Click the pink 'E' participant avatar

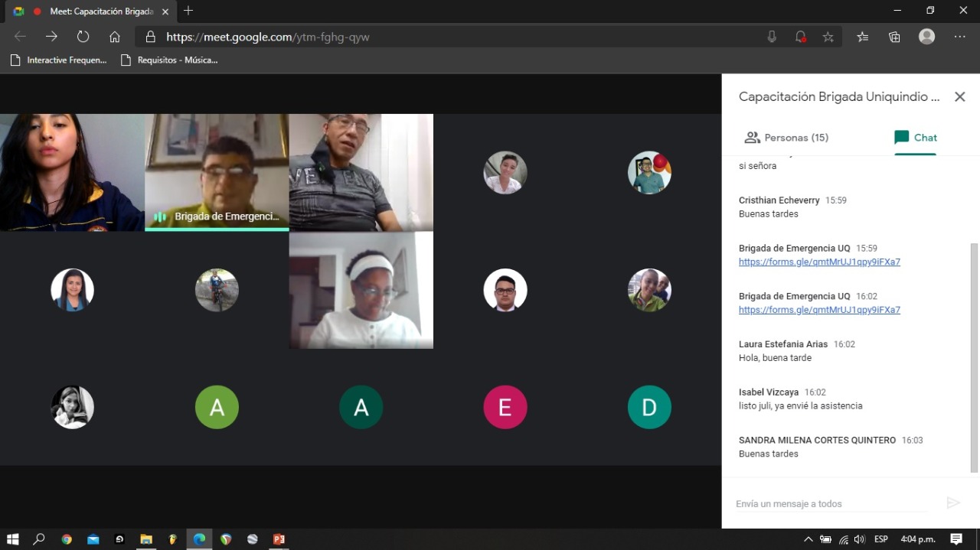click(505, 407)
